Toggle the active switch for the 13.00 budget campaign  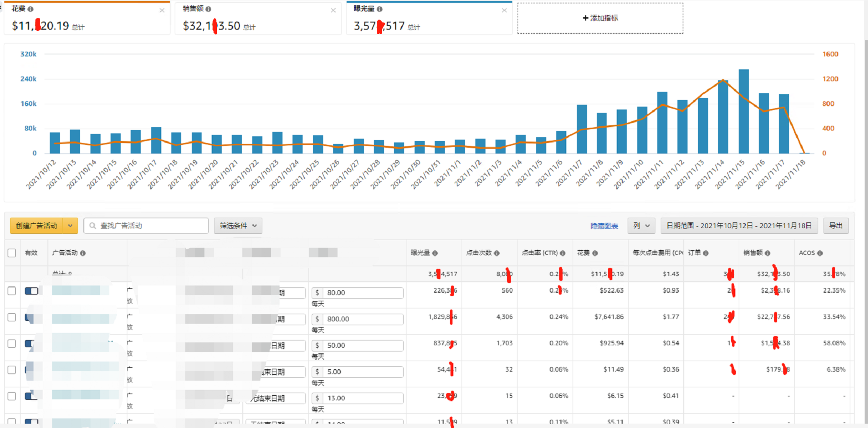(32, 396)
